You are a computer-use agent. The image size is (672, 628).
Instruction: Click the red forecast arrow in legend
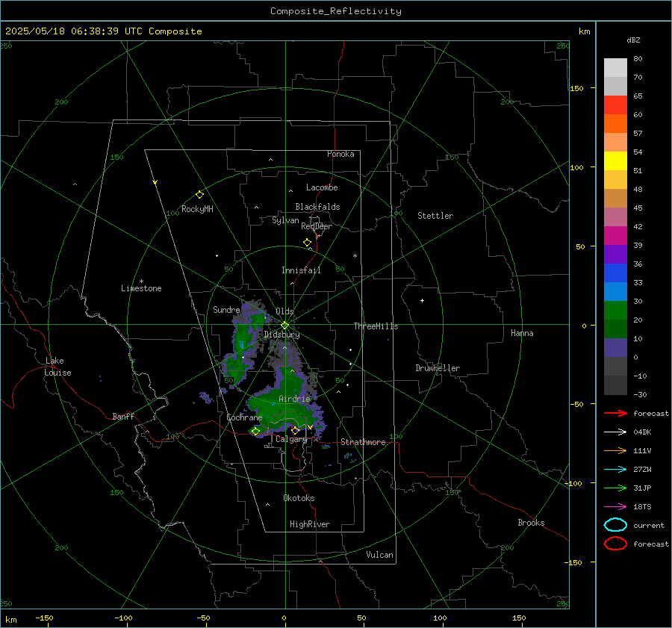tap(615, 413)
